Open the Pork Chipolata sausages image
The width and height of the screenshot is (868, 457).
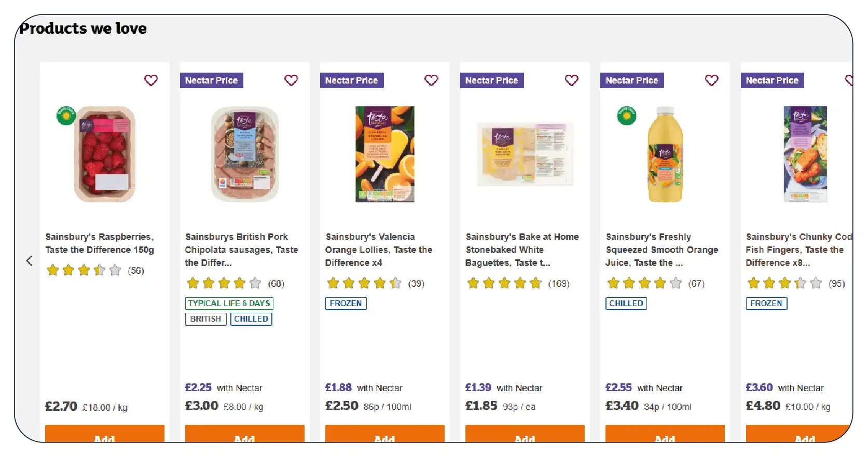[x=245, y=154]
